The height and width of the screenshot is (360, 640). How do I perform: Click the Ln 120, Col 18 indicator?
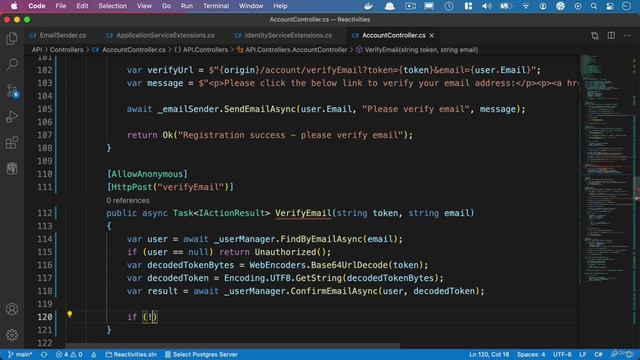[x=489, y=354]
